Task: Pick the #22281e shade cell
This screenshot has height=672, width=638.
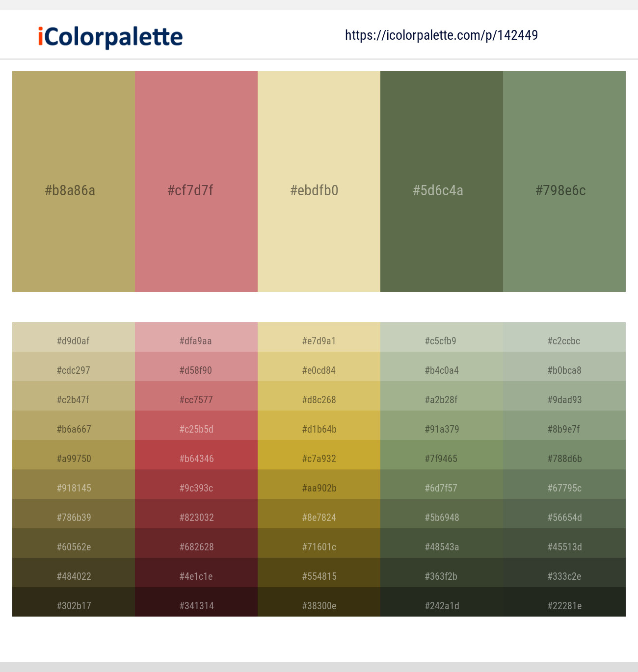Action: click(564, 602)
